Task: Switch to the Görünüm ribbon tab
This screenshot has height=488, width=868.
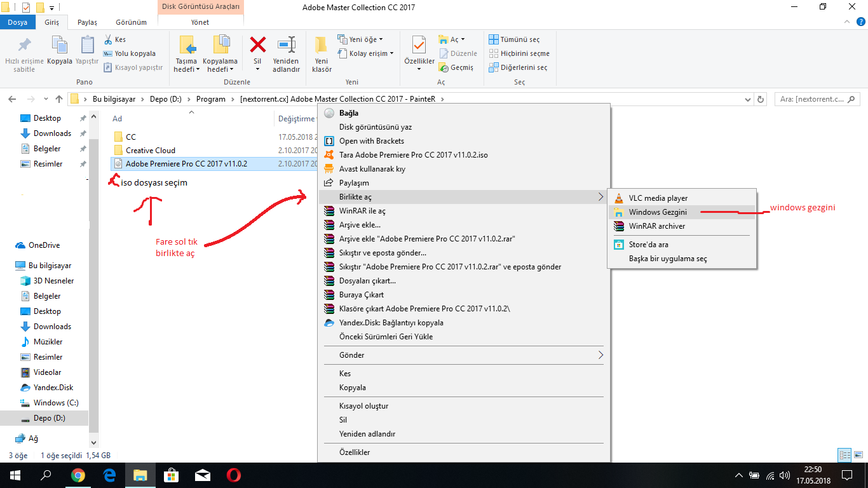Action: point(131,22)
